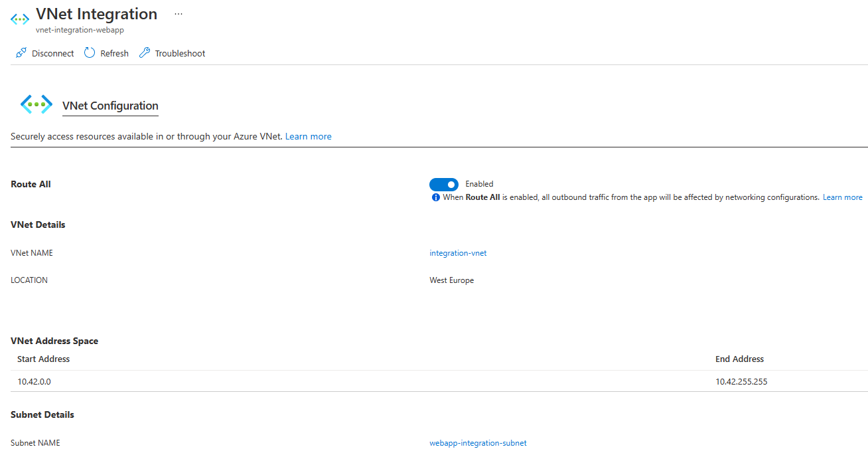Click the End Address column header
868x453 pixels.
point(740,359)
